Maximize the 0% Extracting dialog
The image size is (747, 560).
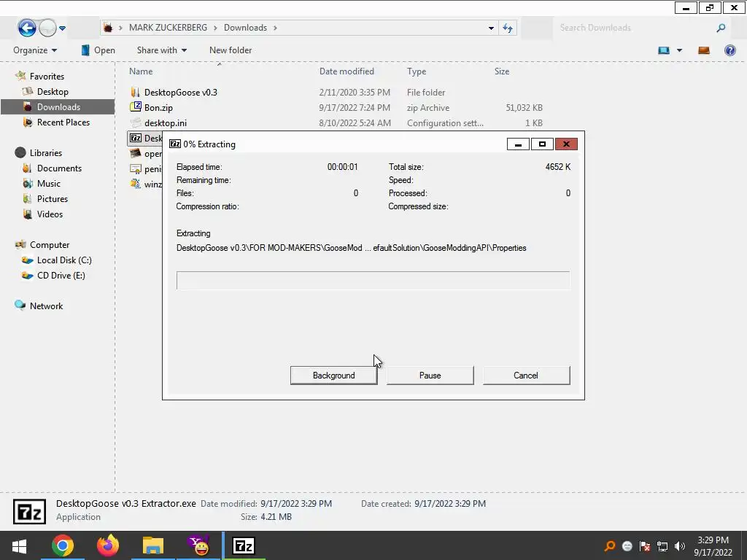542,144
